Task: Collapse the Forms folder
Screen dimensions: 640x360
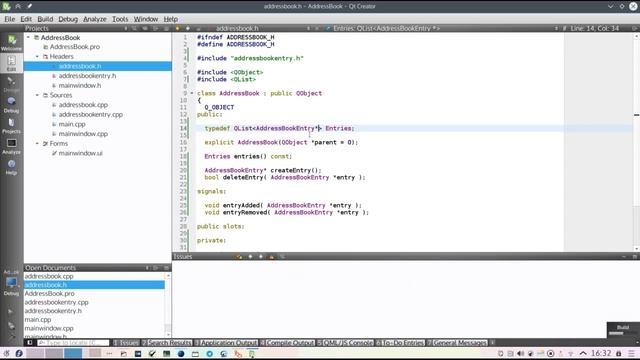Action: pyautogui.click(x=37, y=143)
